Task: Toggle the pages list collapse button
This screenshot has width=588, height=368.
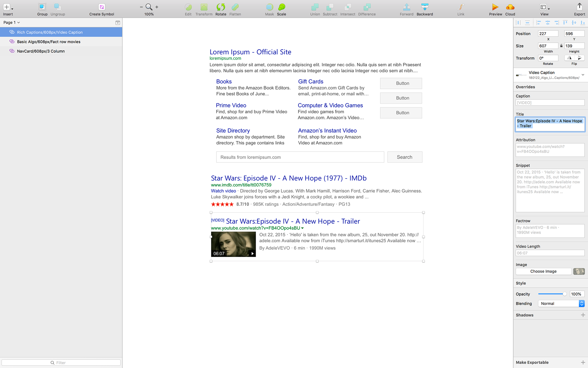Action: tap(118, 23)
